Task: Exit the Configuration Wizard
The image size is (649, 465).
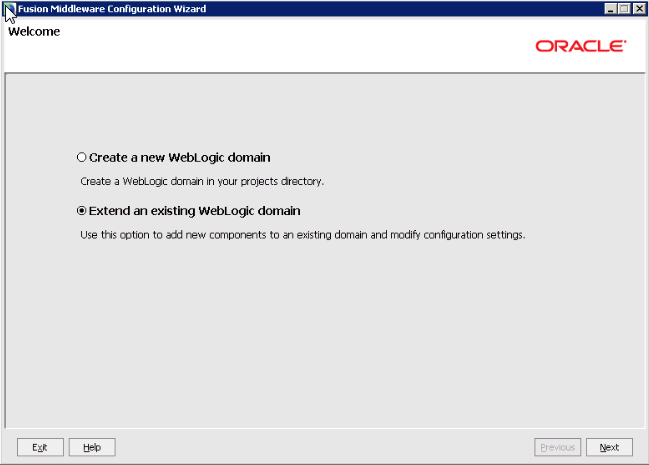Action: point(40,447)
